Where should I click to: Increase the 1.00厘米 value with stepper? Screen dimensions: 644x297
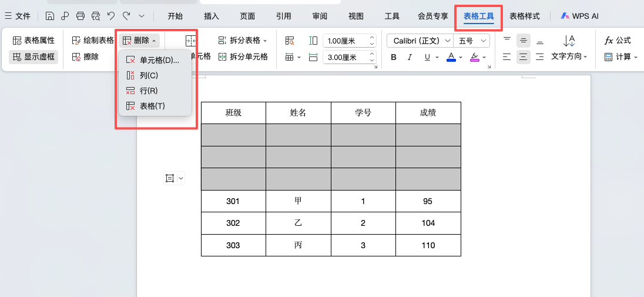(x=372, y=38)
